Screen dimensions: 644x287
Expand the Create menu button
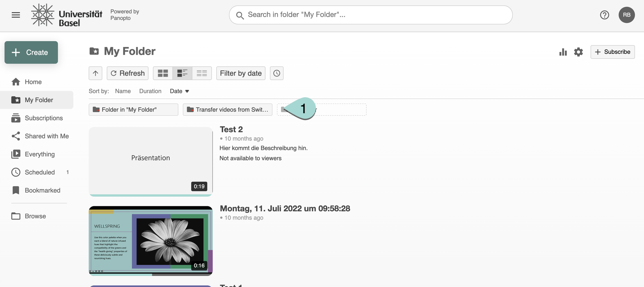click(x=31, y=52)
